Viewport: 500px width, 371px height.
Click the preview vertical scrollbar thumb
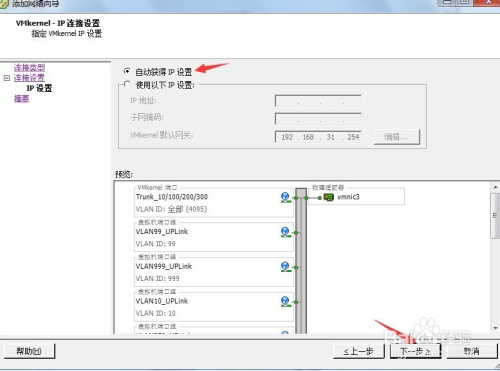tap(495, 216)
